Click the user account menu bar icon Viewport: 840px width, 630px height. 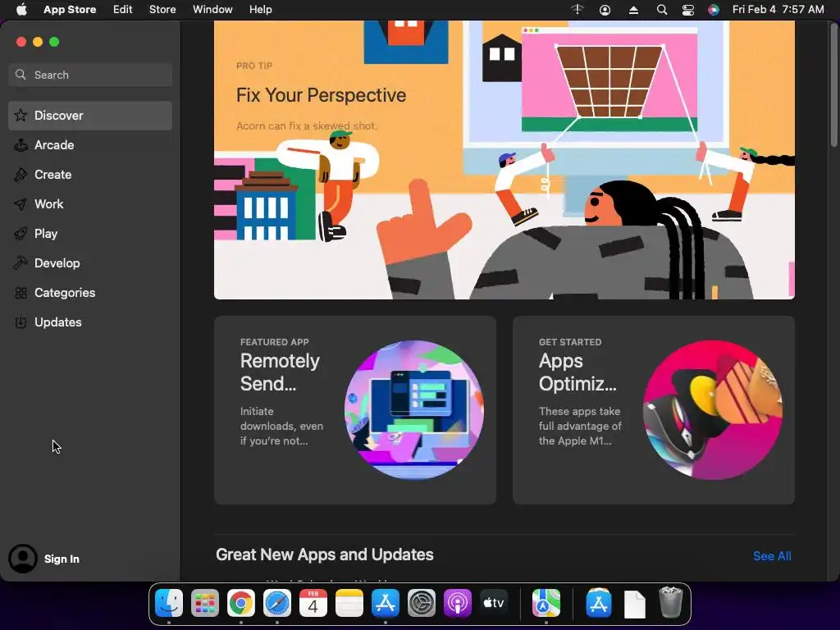(x=605, y=10)
